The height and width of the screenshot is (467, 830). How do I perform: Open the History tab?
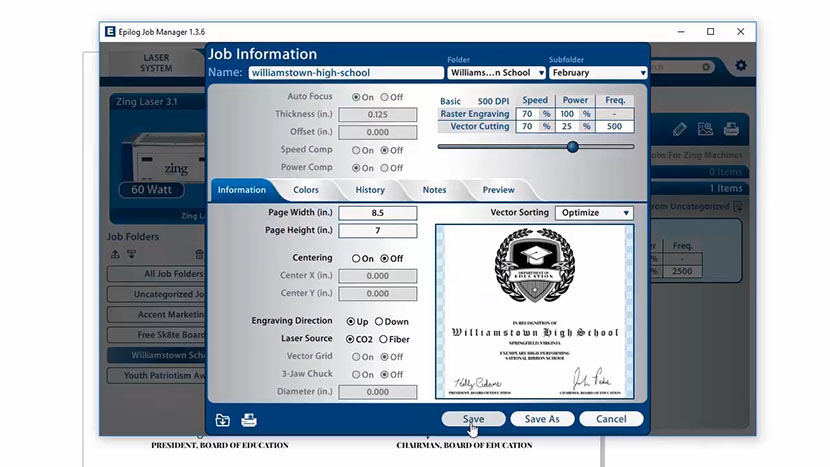[x=370, y=190]
